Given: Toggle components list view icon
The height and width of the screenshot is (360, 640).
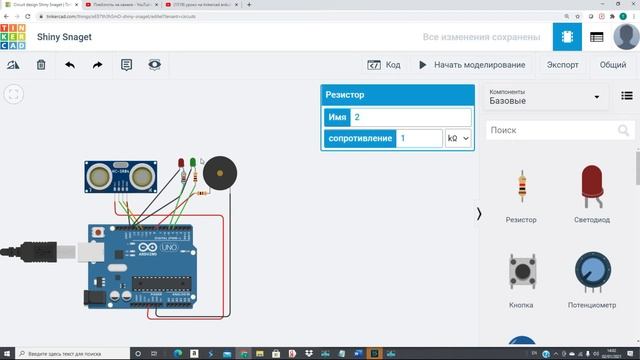Looking at the screenshot, I should (627, 96).
